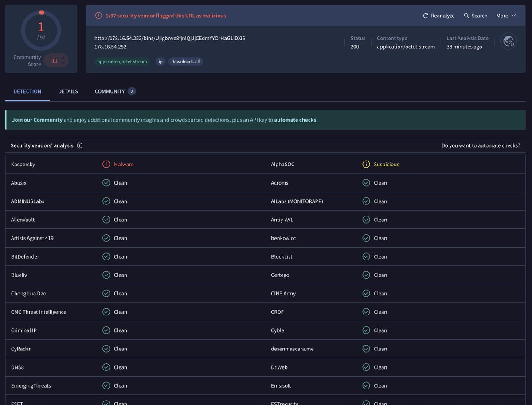The height and width of the screenshot is (405, 532).
Task: Switch to the DETECTION tab
Action: pyautogui.click(x=27, y=91)
